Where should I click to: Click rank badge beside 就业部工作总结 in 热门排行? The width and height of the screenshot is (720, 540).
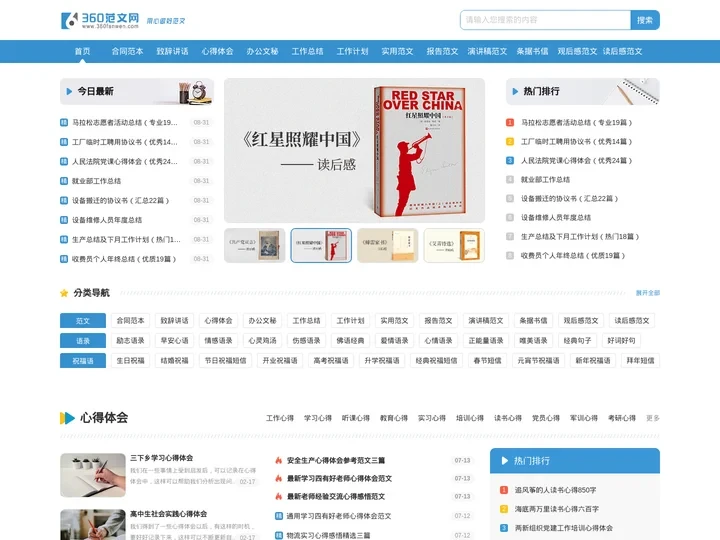pos(510,180)
